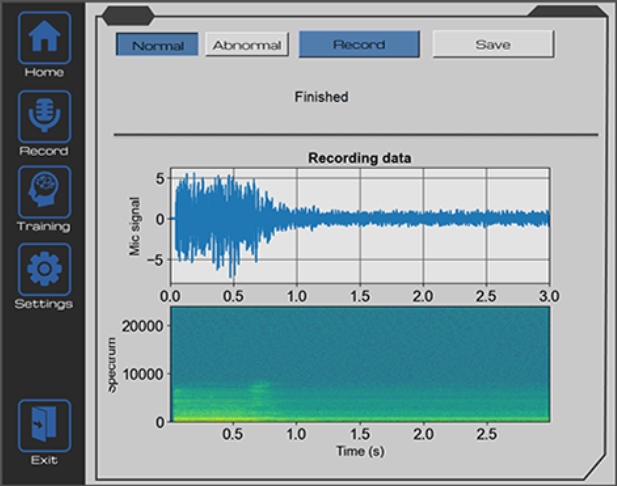Click the Finished status message
Viewport: 617px width, 486px height.
click(x=321, y=98)
